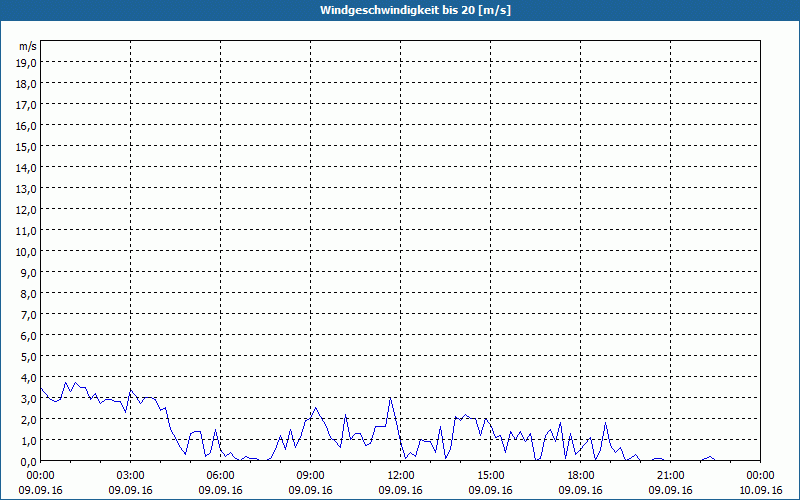Viewport: 800px width, 500px height.
Task: Pick the y-axis value "13,0"
Action: 27,189
